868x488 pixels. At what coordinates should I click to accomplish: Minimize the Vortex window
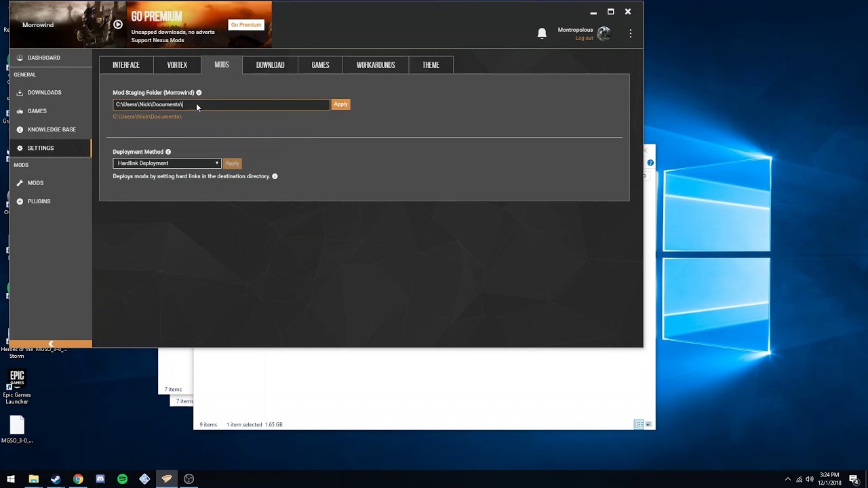(x=593, y=12)
